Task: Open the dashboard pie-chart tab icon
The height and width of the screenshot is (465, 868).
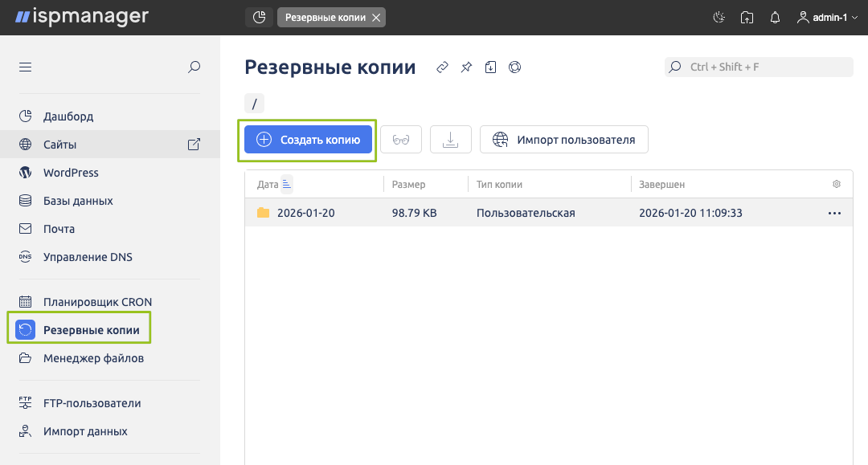Action: 259,17
